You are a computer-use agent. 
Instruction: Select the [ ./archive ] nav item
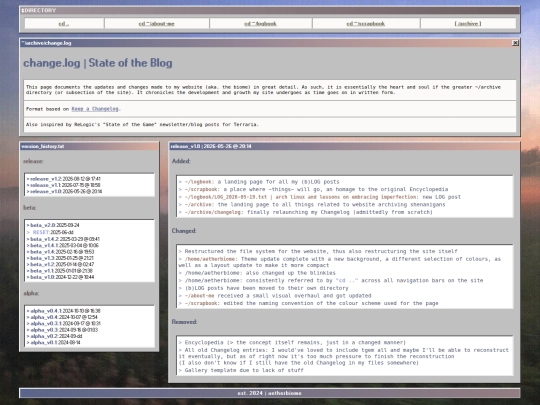tap(468, 23)
